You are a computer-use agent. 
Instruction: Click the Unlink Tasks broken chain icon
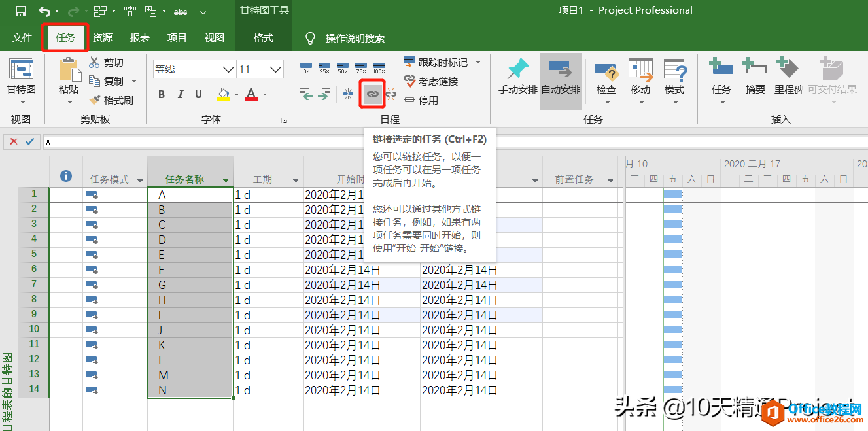click(391, 95)
